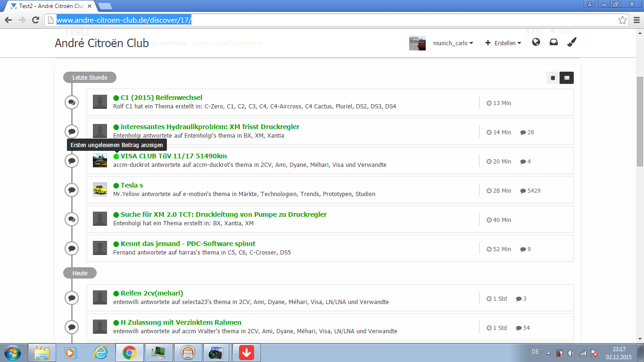
Task: Click timeline bubble icon for Suche für XM
Action: [72, 219]
